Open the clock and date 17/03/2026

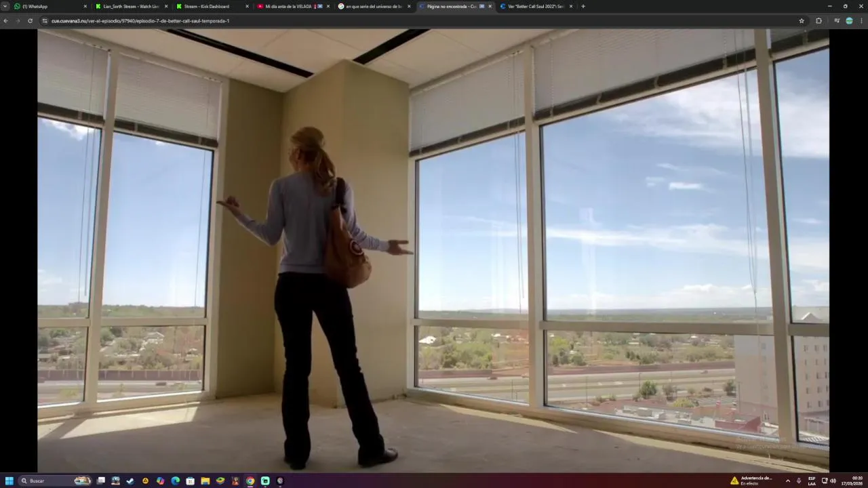pos(852,481)
